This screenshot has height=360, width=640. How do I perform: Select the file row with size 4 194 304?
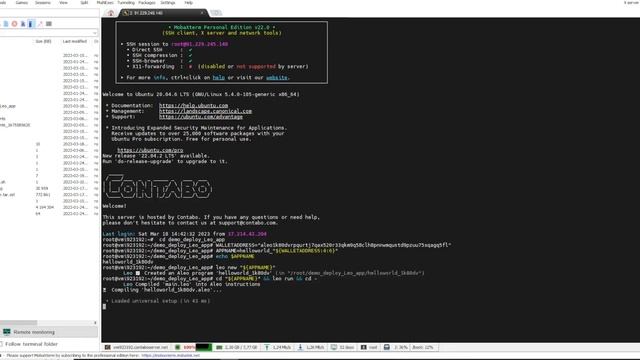coord(49,207)
